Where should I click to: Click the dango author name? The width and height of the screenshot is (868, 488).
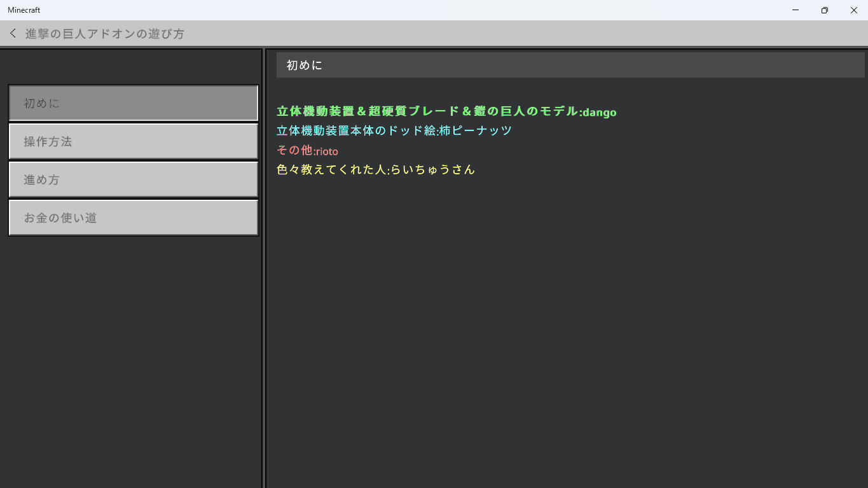coord(600,113)
